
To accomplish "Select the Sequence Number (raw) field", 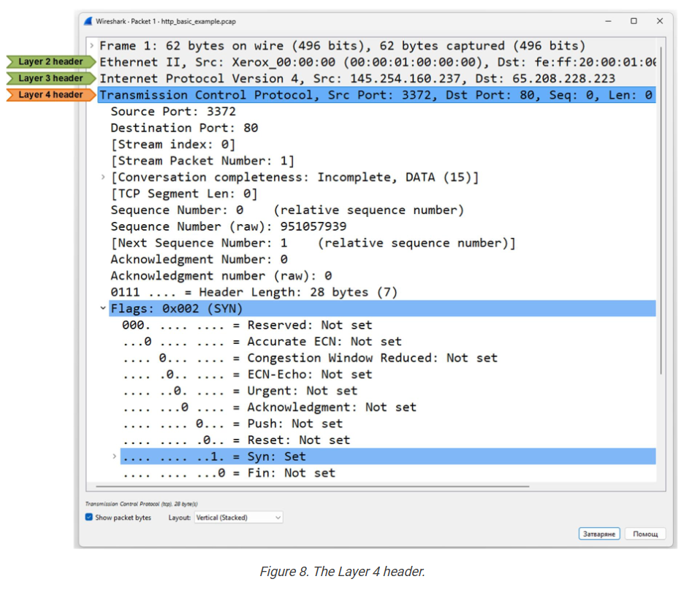I will [x=228, y=226].
